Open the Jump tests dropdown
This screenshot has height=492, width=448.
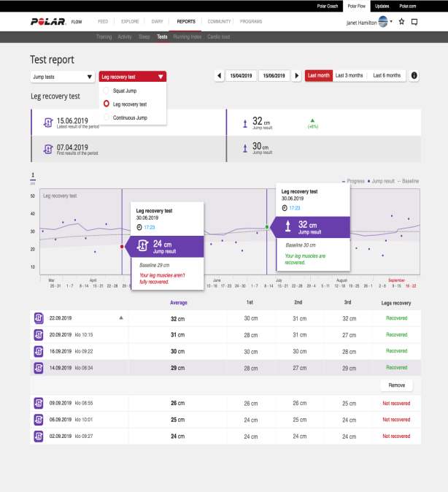tap(63, 76)
